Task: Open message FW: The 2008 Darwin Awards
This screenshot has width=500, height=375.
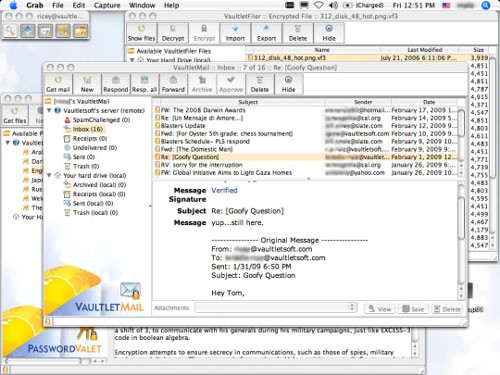Action: coord(305,110)
